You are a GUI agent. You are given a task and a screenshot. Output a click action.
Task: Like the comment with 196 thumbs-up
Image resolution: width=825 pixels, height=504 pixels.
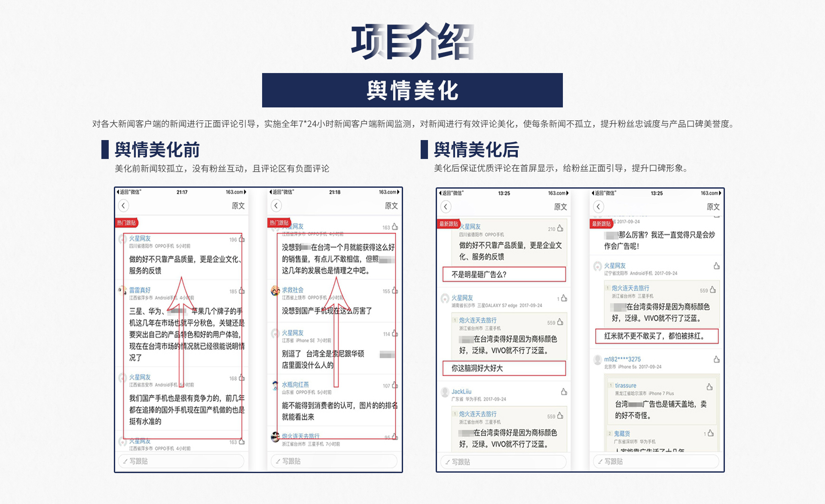click(x=241, y=239)
